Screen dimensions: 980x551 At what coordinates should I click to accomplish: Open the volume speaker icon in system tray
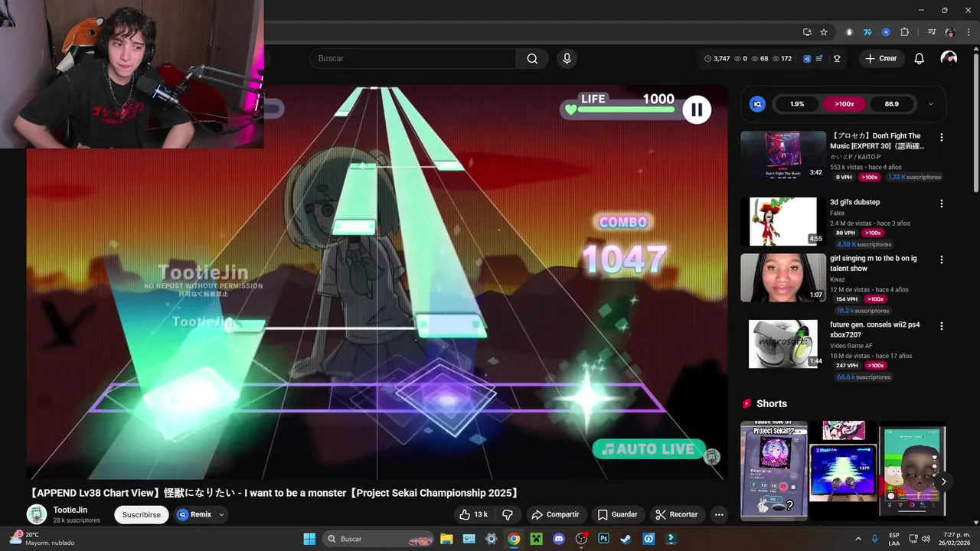click(927, 539)
